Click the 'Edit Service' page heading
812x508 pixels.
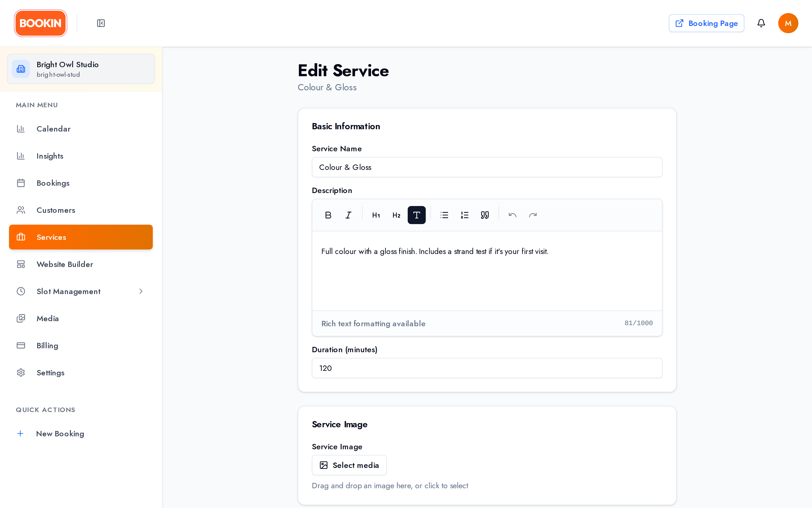343,71
